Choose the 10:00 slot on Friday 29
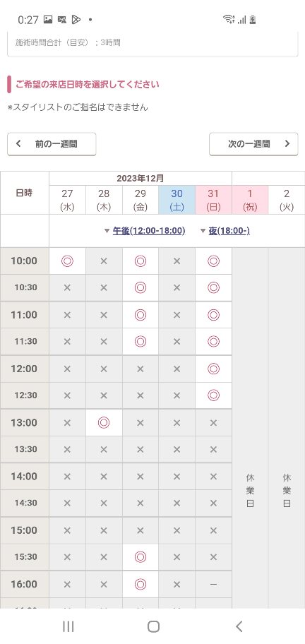Viewport: 305px width, 644px height. coord(140,261)
